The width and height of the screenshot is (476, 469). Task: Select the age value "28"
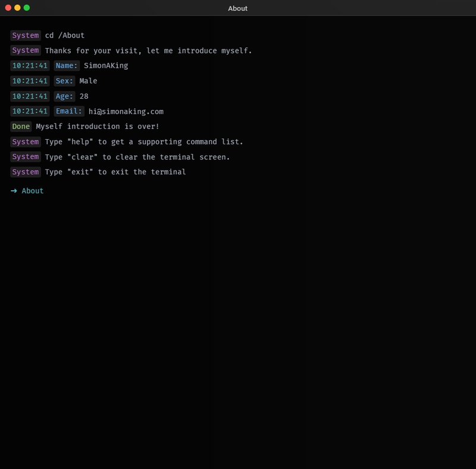pyautogui.click(x=84, y=96)
